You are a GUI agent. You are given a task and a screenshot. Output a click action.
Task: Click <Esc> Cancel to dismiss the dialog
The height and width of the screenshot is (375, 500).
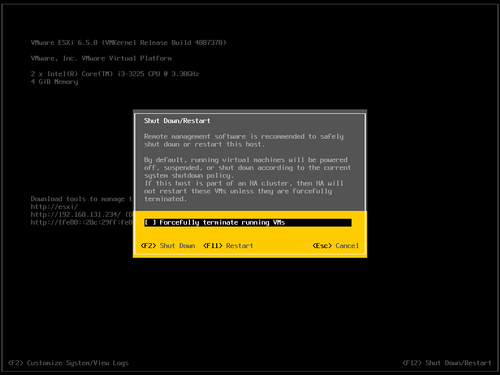click(336, 246)
